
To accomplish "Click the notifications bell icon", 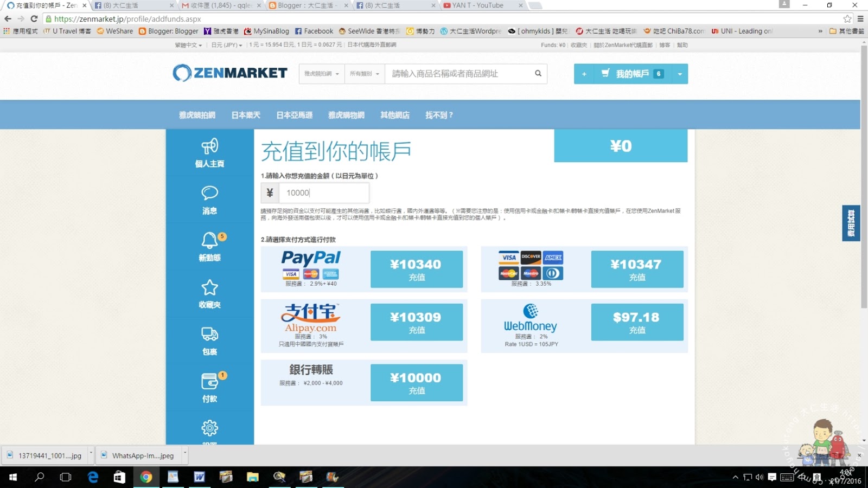I will coord(209,240).
